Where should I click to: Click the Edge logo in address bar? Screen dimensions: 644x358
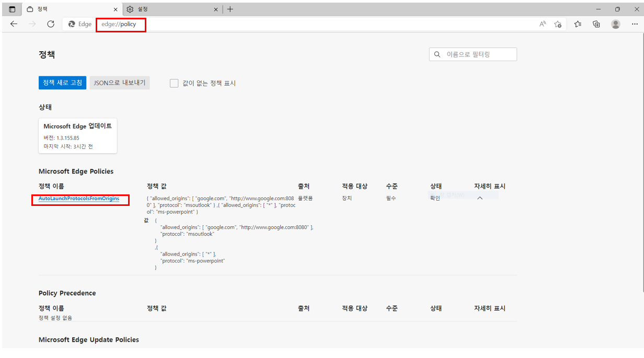point(72,24)
